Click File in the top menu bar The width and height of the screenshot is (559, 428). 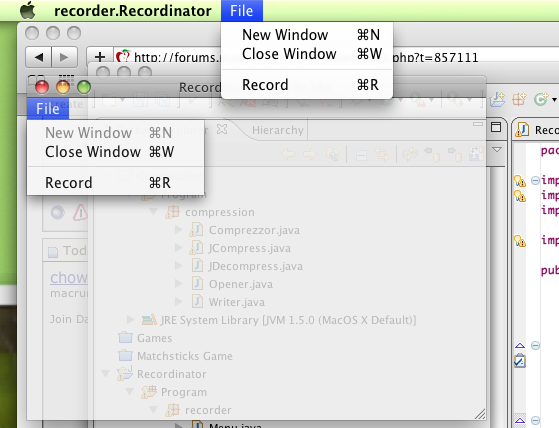coord(242,11)
